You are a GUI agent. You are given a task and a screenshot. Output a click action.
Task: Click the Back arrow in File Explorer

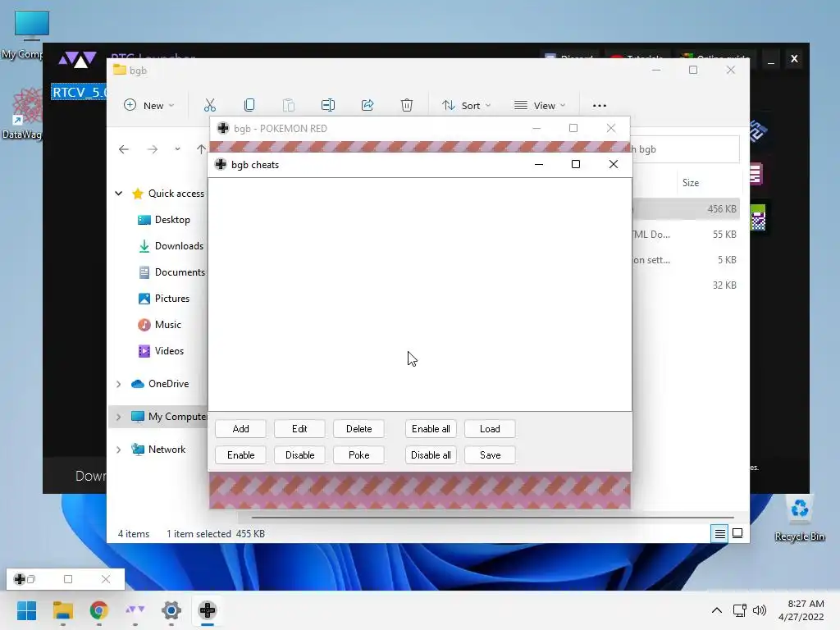point(124,149)
